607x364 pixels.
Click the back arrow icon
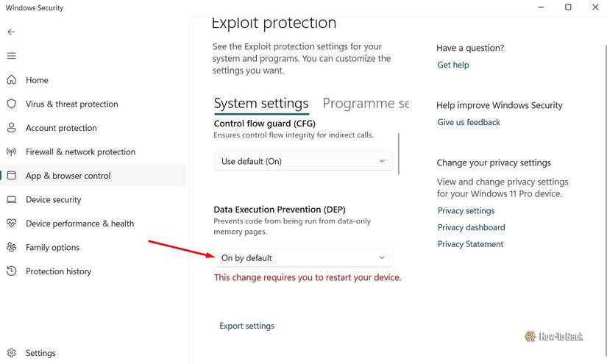click(11, 32)
